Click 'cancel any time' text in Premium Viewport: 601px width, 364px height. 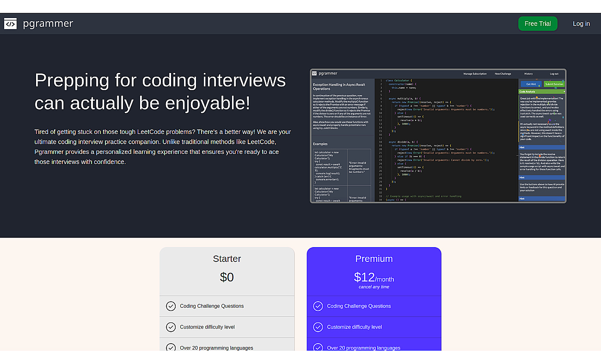tap(374, 287)
